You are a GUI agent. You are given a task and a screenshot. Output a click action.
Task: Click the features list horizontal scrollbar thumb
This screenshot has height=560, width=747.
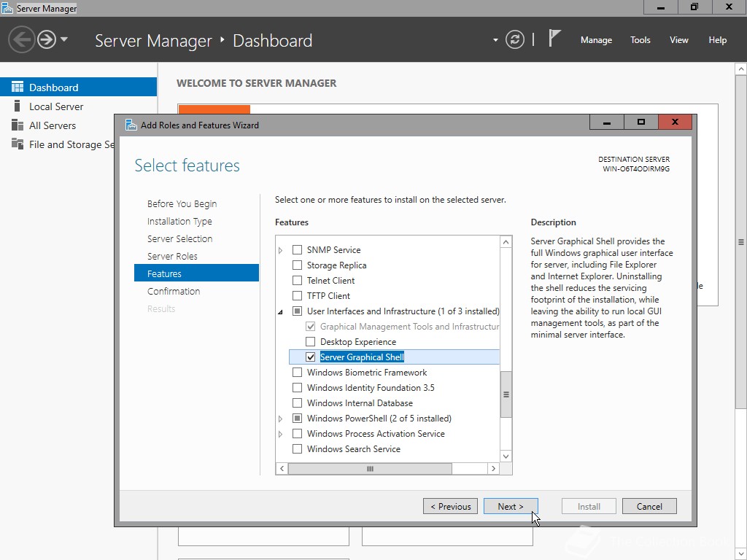[370, 469]
